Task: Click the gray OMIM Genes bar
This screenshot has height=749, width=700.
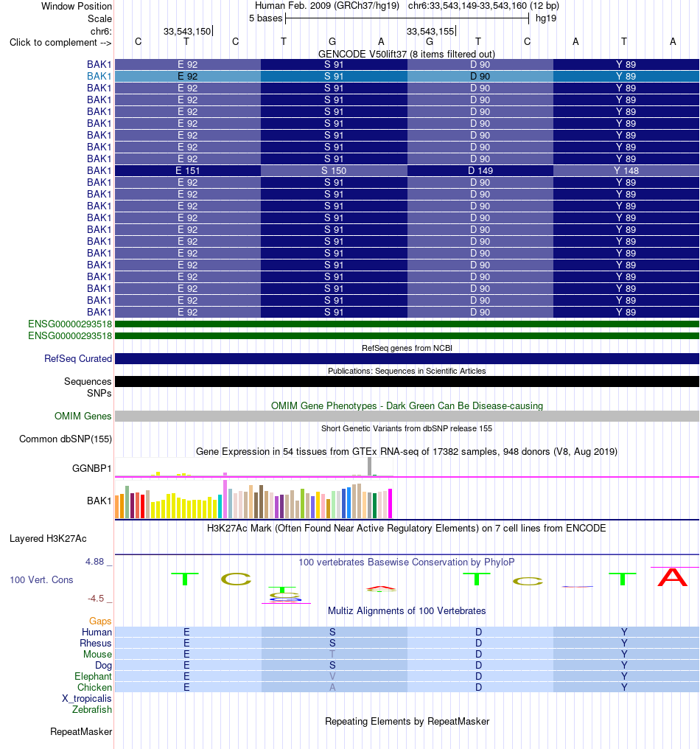Action: (x=407, y=416)
